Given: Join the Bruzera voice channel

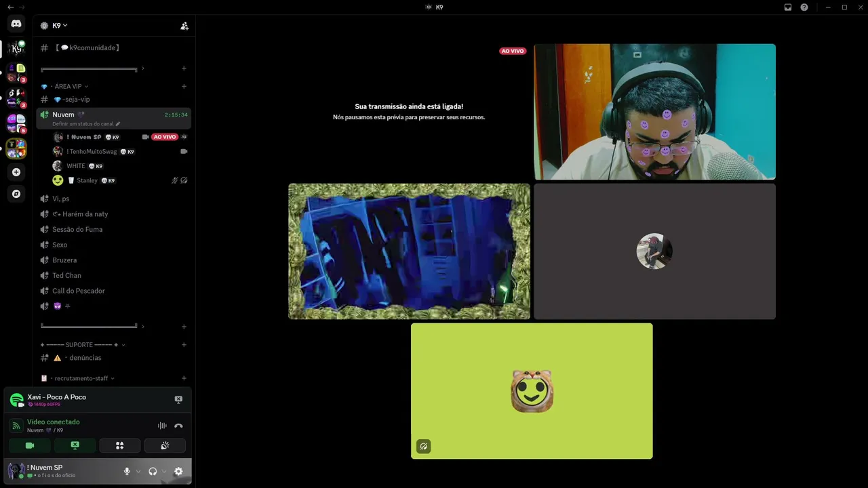Looking at the screenshot, I should (114, 260).
